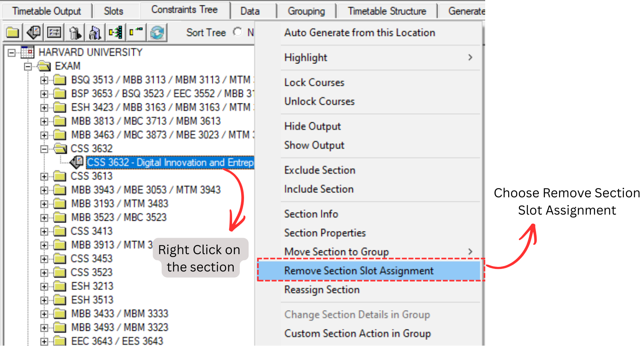Select Unlock Courses from context menu
Viewport: 644px width, 346px height.
tap(319, 101)
